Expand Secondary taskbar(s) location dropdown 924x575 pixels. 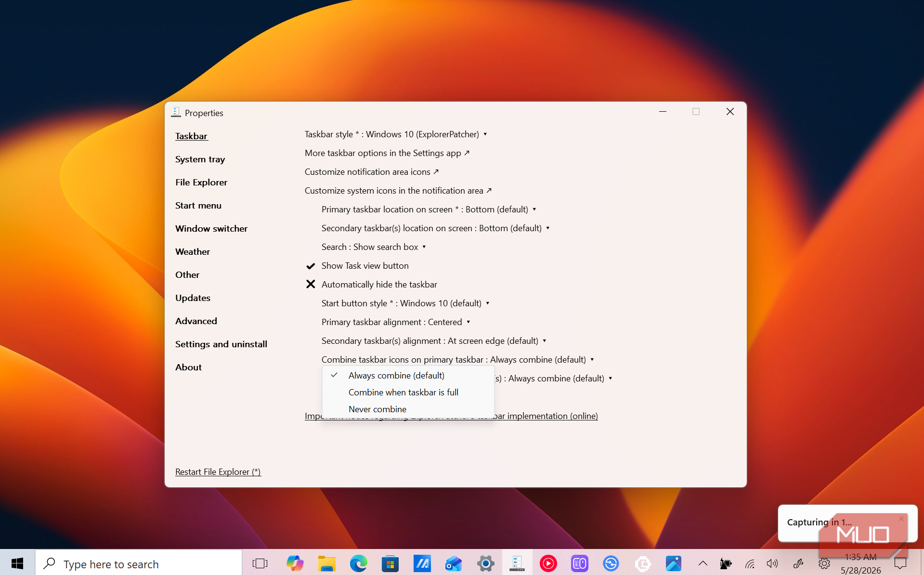436,228
